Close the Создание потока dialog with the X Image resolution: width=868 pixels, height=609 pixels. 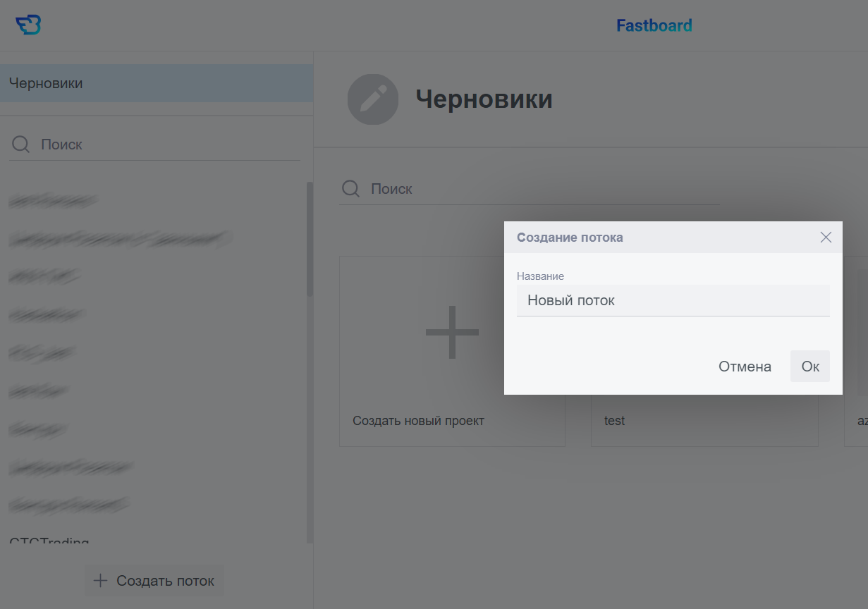pyautogui.click(x=826, y=238)
